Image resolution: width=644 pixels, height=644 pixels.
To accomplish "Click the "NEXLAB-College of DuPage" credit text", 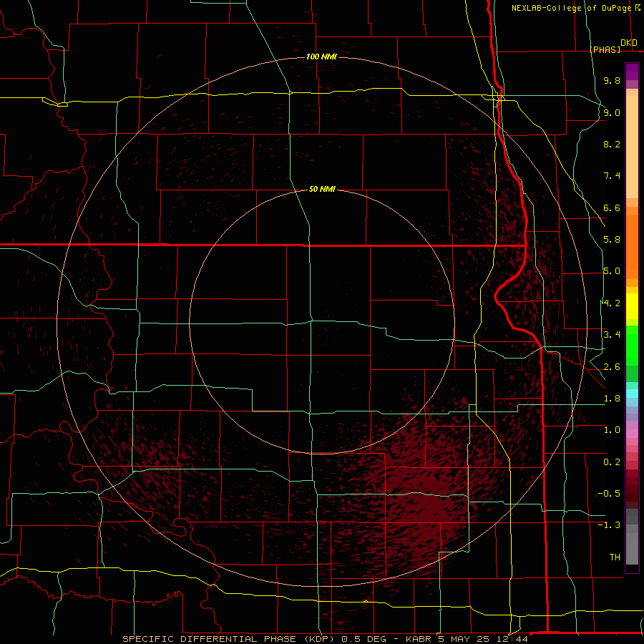I will tap(572, 8).
